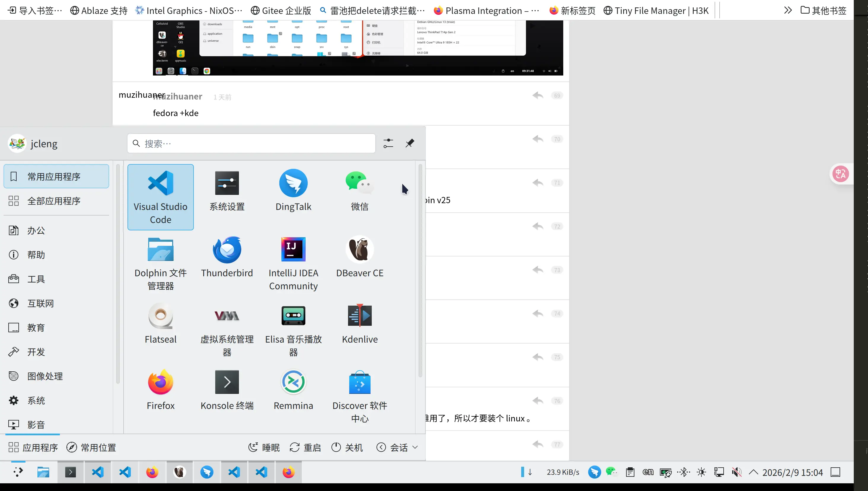Pin the launcher menu open
Viewport: 868px width, 491px height.
point(410,143)
